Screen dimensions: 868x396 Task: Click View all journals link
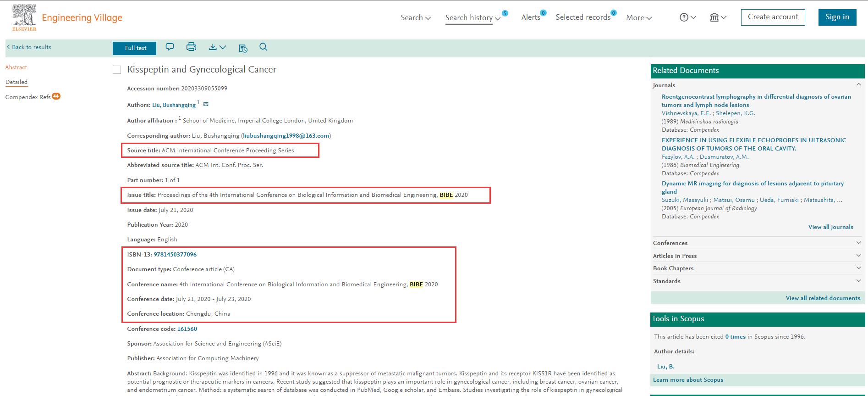[x=830, y=227]
